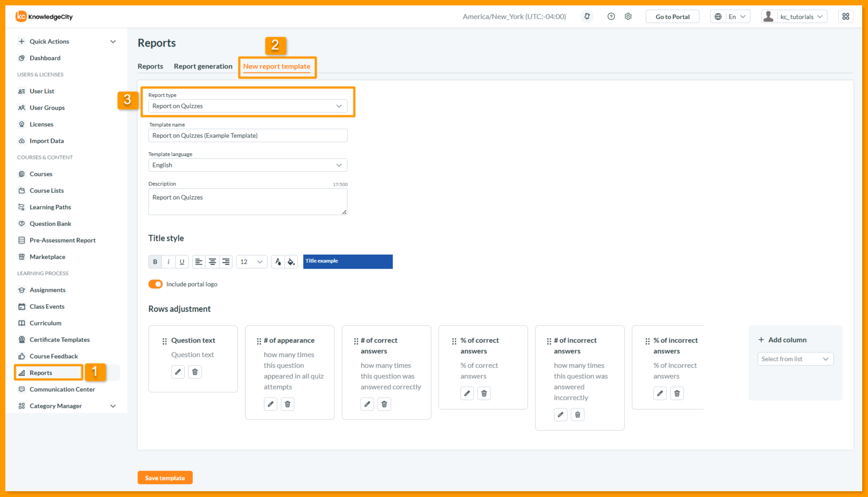Click the Save template button

click(x=165, y=478)
